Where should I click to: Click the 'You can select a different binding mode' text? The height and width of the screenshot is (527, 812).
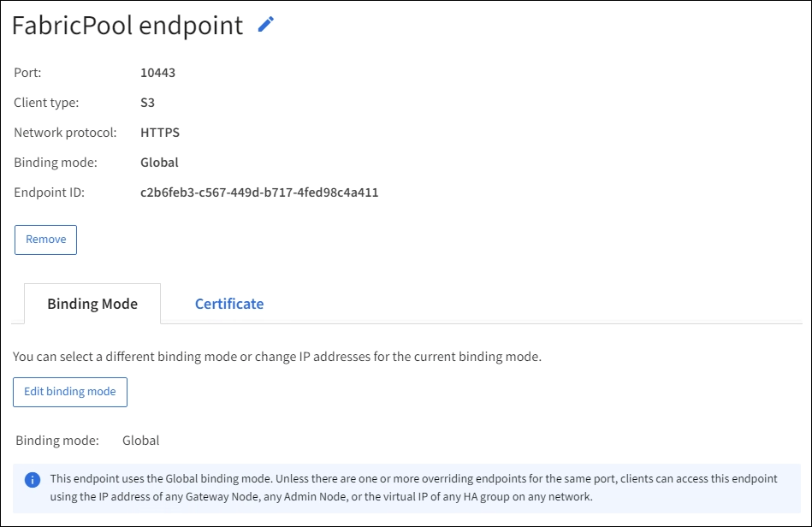pos(277,357)
